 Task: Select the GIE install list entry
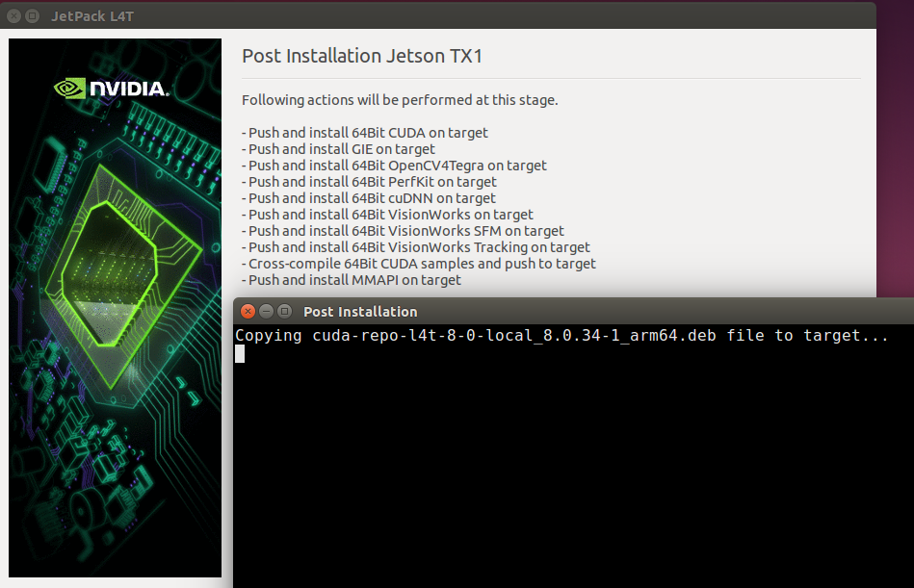click(x=338, y=149)
